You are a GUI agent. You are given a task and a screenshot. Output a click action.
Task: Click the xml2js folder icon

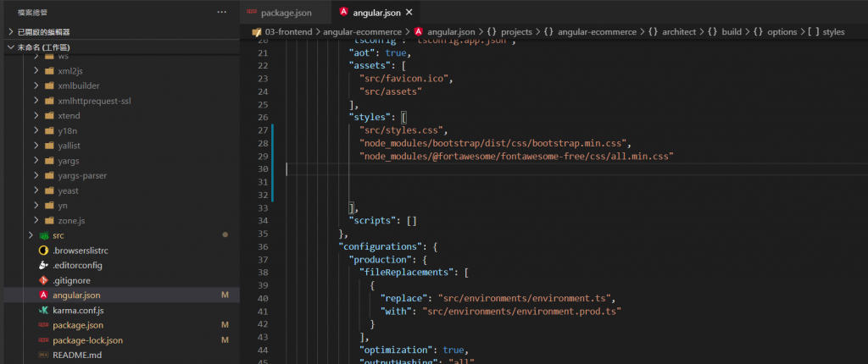tap(49, 71)
